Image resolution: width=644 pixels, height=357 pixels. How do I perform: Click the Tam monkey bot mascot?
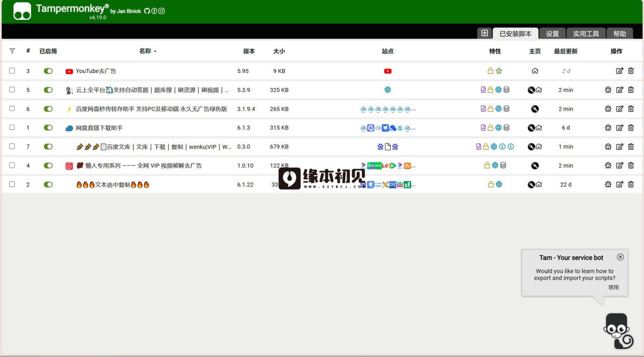[x=618, y=331]
